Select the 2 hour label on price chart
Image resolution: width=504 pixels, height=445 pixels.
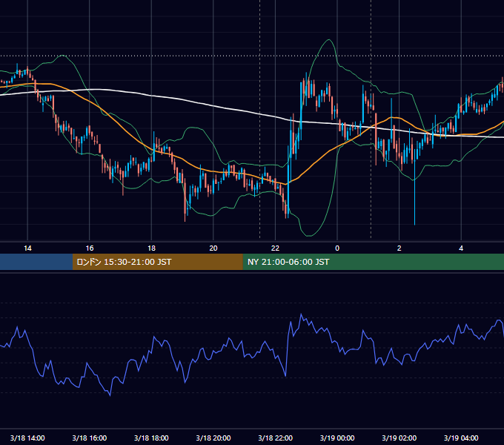(x=399, y=248)
